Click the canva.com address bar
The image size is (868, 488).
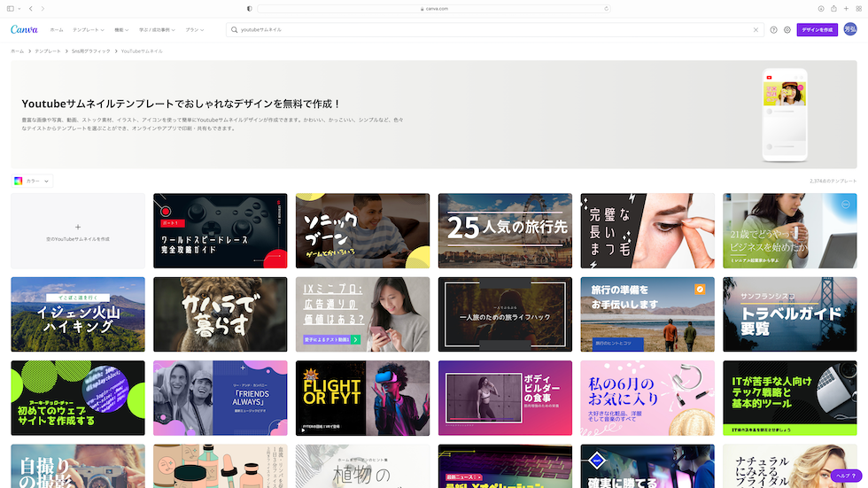[x=434, y=9]
